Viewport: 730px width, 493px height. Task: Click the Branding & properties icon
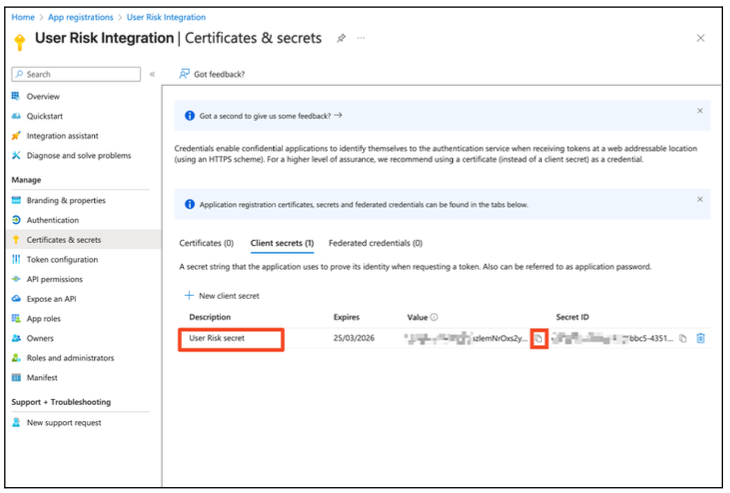tap(16, 200)
